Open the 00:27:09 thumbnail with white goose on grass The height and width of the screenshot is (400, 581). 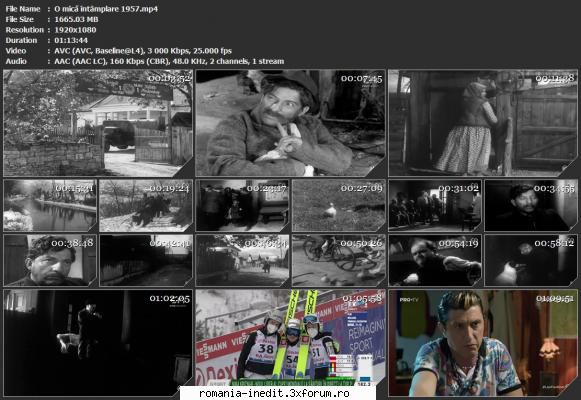339,206
